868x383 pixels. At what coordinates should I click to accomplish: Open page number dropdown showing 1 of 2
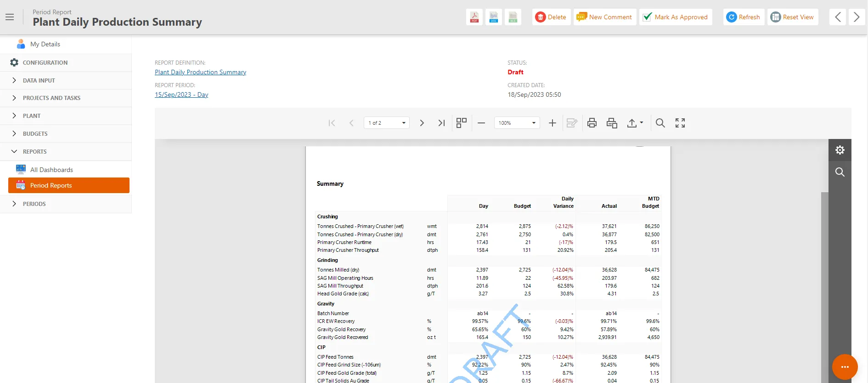387,123
